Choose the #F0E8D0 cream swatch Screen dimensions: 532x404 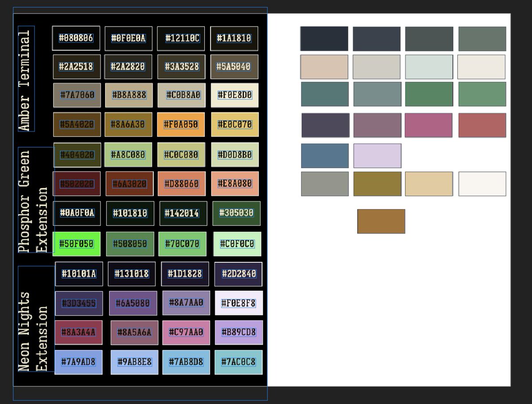[235, 95]
